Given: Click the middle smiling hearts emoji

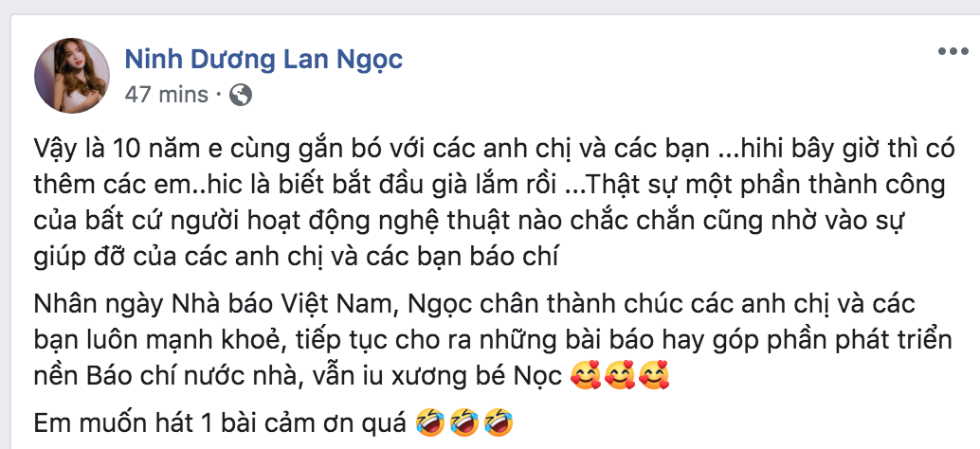Looking at the screenshot, I should [620, 376].
